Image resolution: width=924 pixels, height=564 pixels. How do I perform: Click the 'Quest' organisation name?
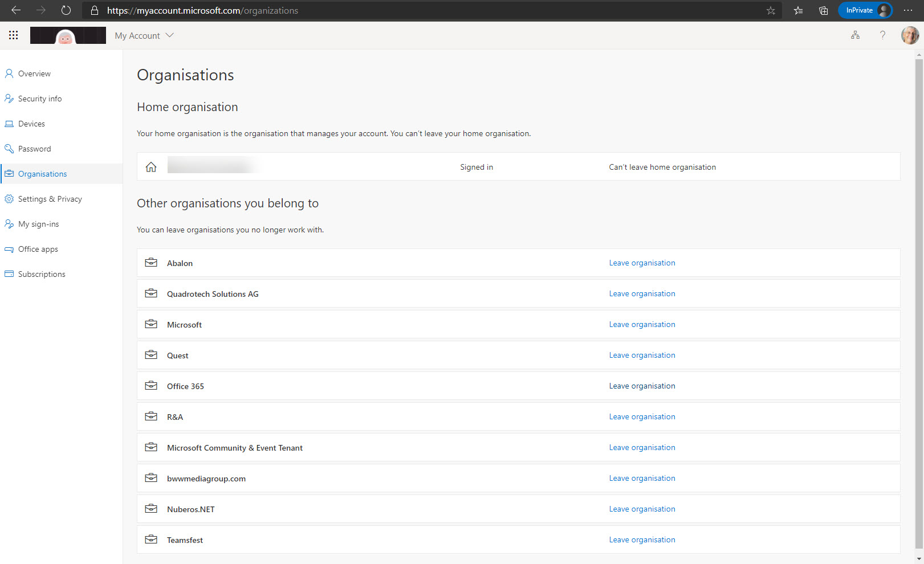coord(177,355)
